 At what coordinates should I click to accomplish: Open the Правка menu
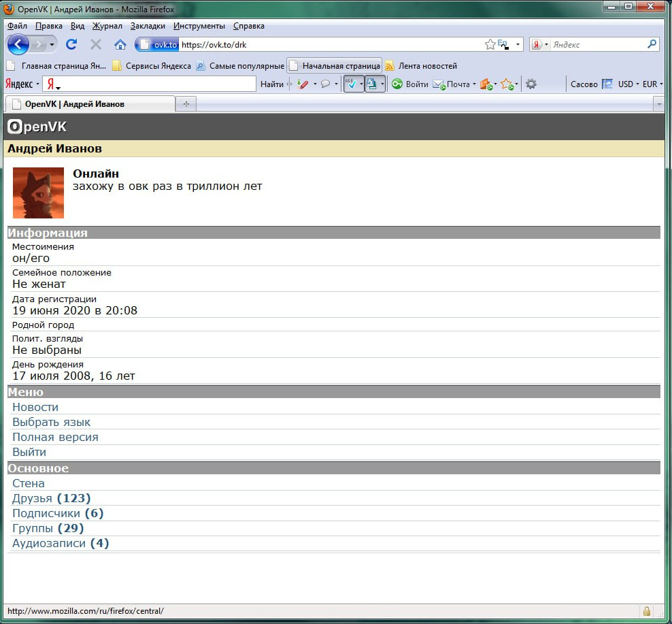49,26
